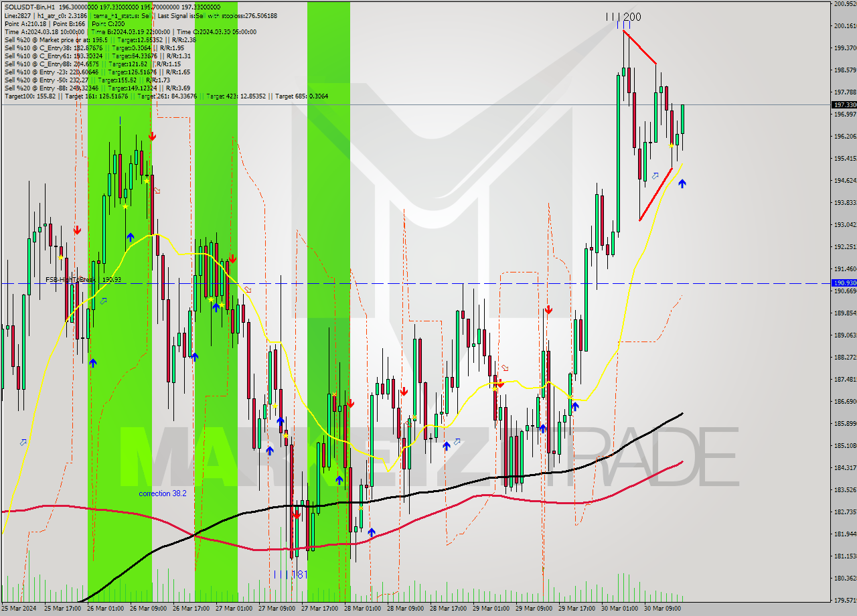Select the red sell arrow above the 26 Mar 09:00 candle
This screenshot has height=616, width=857.
152,137
